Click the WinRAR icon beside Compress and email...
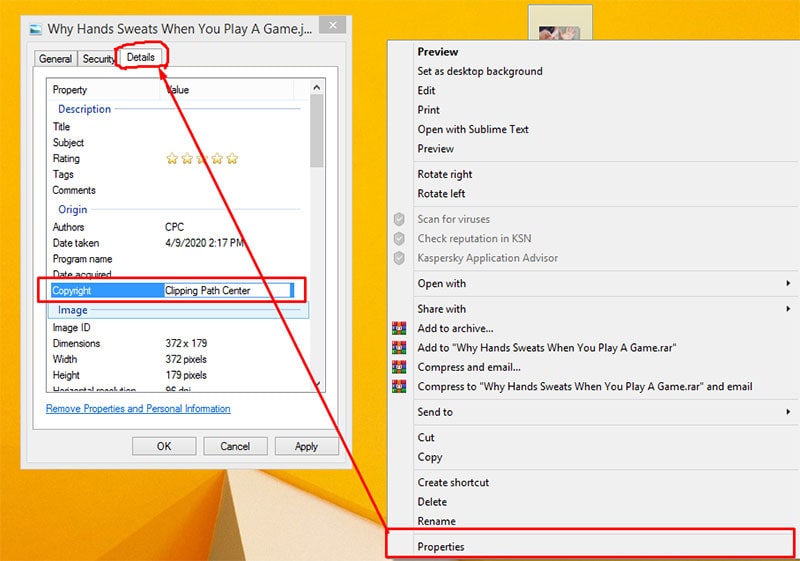 click(399, 367)
